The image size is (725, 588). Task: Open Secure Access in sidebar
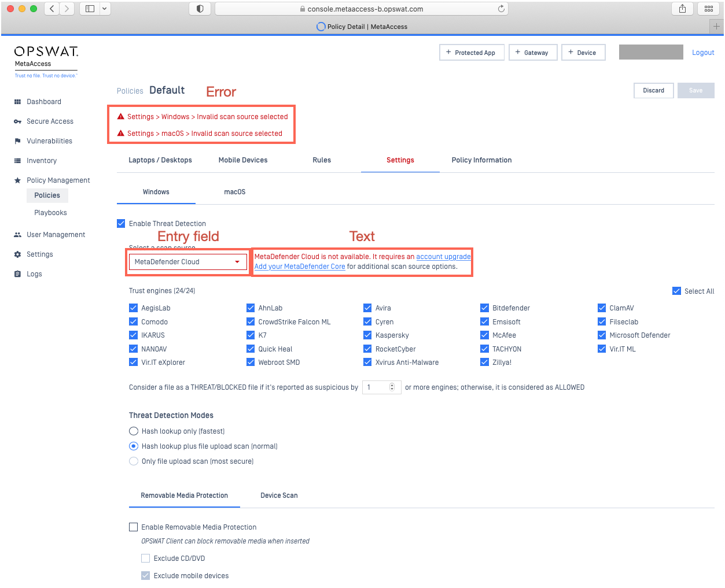click(50, 121)
